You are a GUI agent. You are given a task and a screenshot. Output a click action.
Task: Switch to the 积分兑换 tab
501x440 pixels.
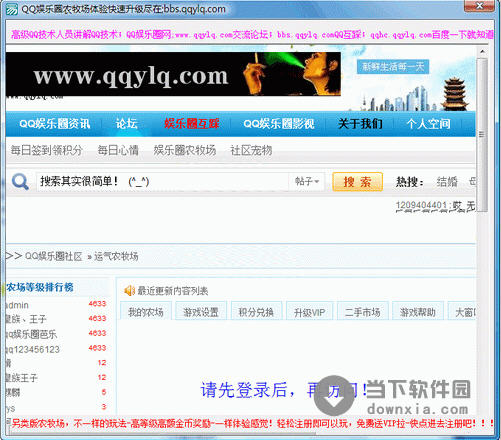pyautogui.click(x=256, y=312)
